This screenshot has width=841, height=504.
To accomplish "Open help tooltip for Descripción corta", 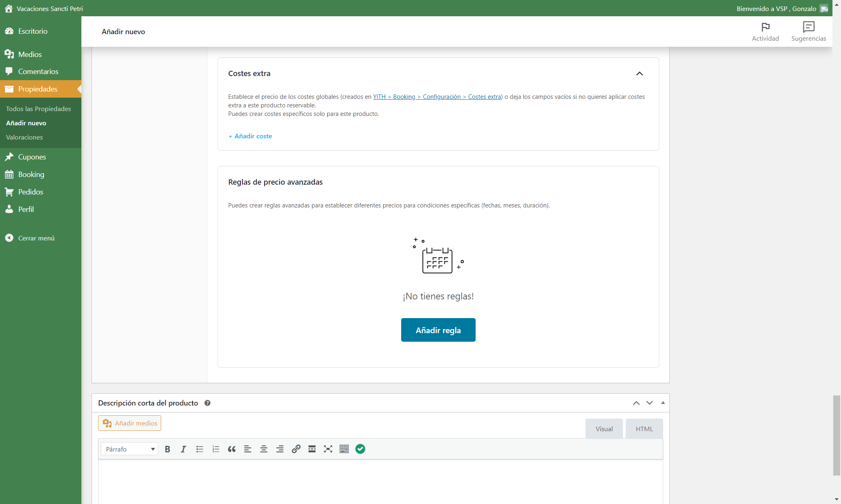I will point(208,403).
